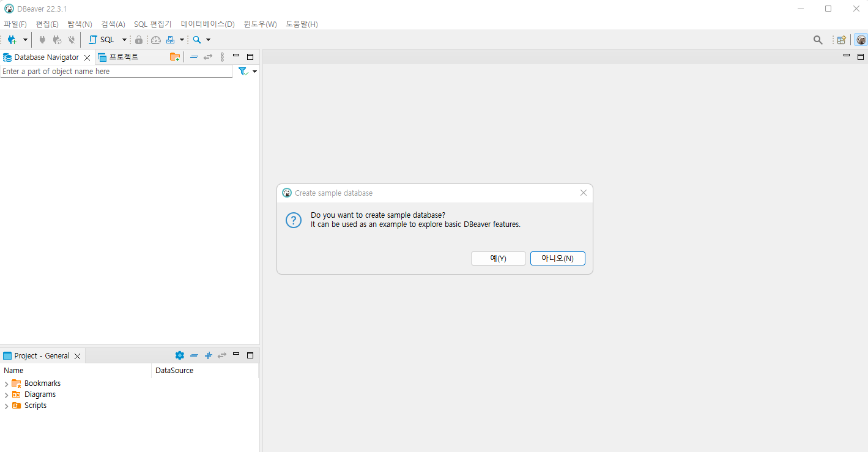Open the dashboard gauge icon
The width and height of the screenshot is (868, 452).
pos(156,40)
